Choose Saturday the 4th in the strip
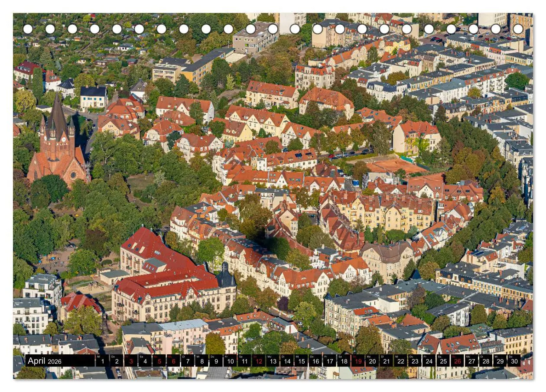 [145, 361]
